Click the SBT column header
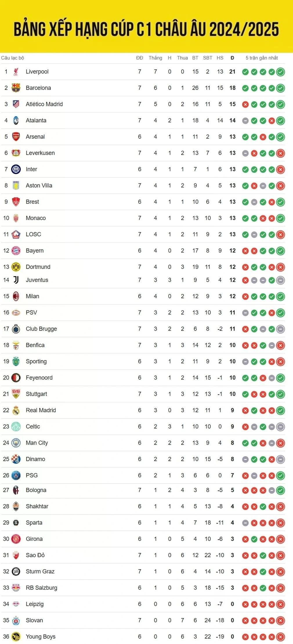 (207, 58)
